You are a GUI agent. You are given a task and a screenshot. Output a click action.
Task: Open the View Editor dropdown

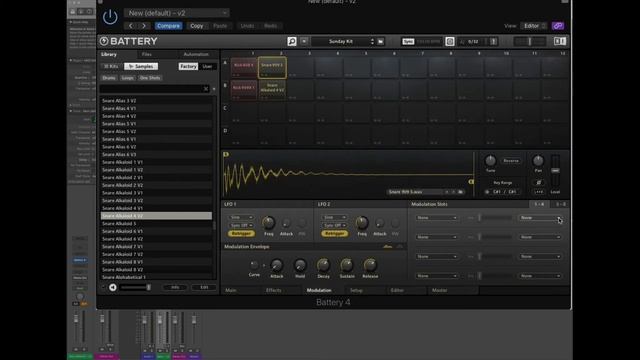(534, 26)
